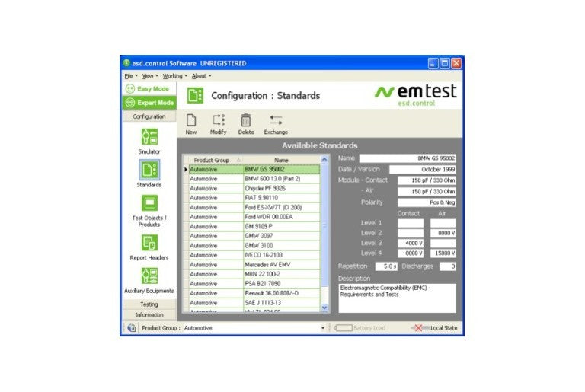Click the Discharges field
The height and width of the screenshot is (392, 585).
[448, 266]
